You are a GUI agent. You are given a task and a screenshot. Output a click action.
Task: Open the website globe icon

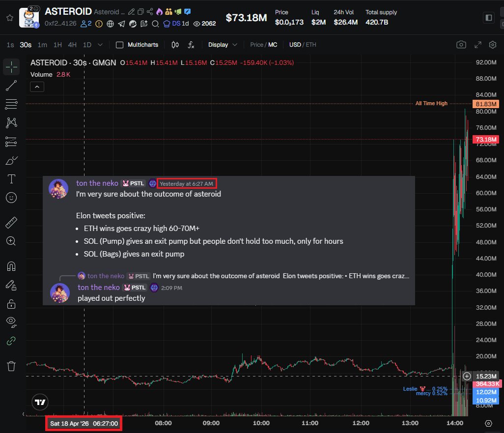(x=110, y=24)
